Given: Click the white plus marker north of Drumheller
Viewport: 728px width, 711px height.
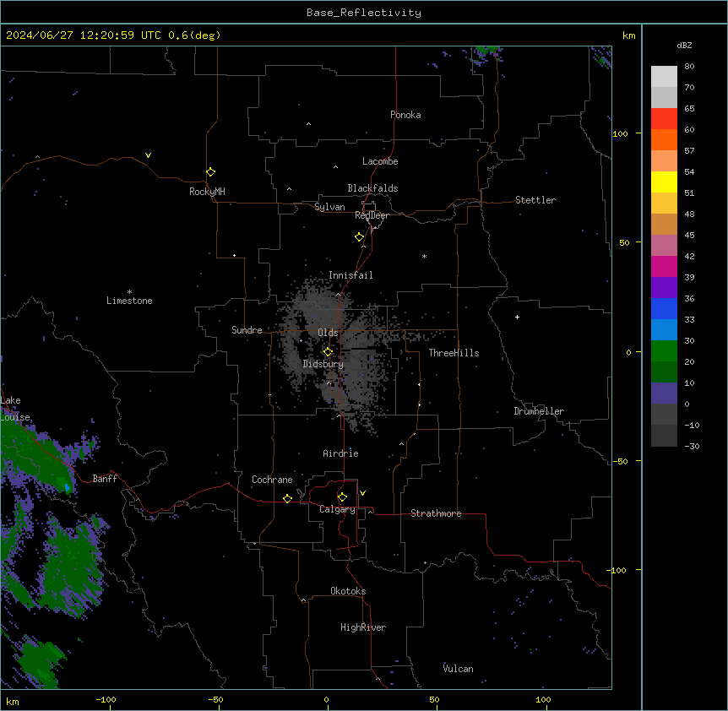Looking at the screenshot, I should coord(517,317).
